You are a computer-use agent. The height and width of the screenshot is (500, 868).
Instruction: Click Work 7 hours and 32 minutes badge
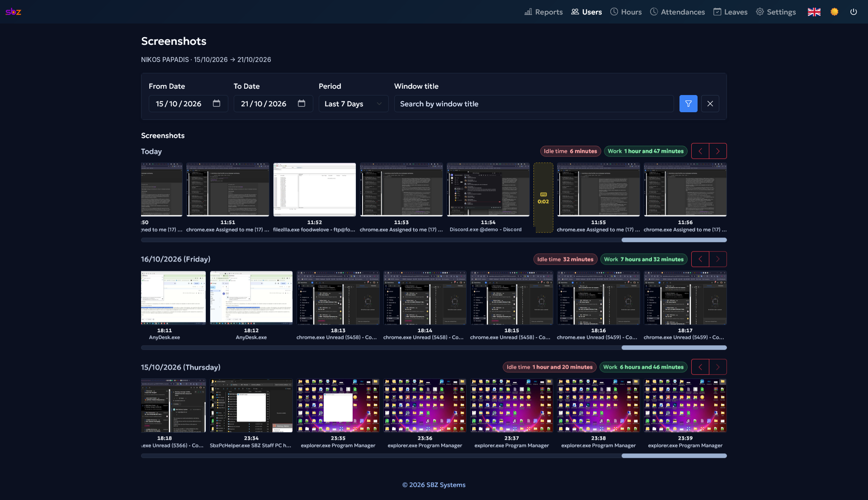pyautogui.click(x=644, y=259)
